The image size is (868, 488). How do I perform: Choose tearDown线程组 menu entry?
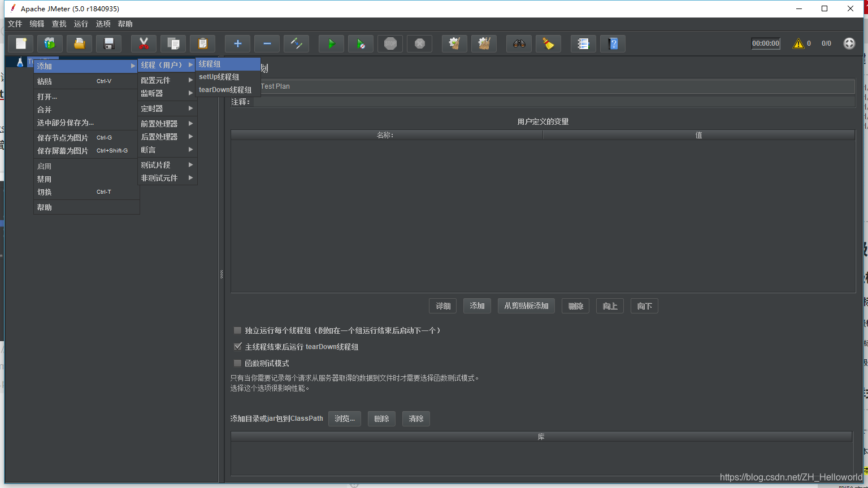pyautogui.click(x=228, y=90)
